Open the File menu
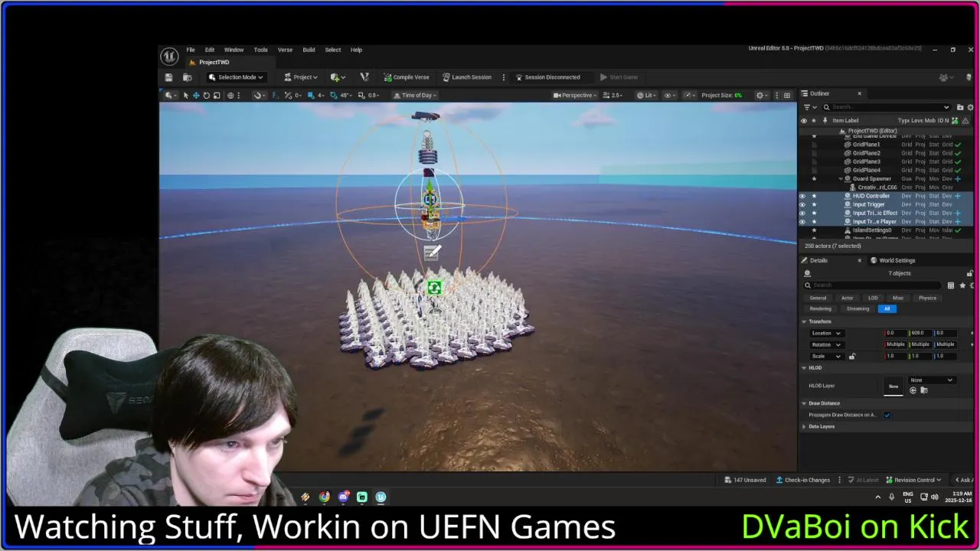The height and width of the screenshot is (551, 980). pyautogui.click(x=191, y=50)
